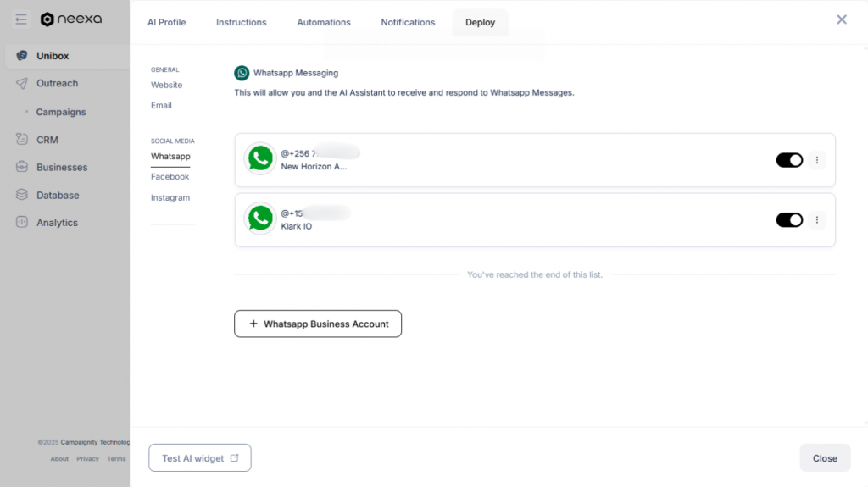Toggle off the Klark IO WhatsApp account

point(789,220)
